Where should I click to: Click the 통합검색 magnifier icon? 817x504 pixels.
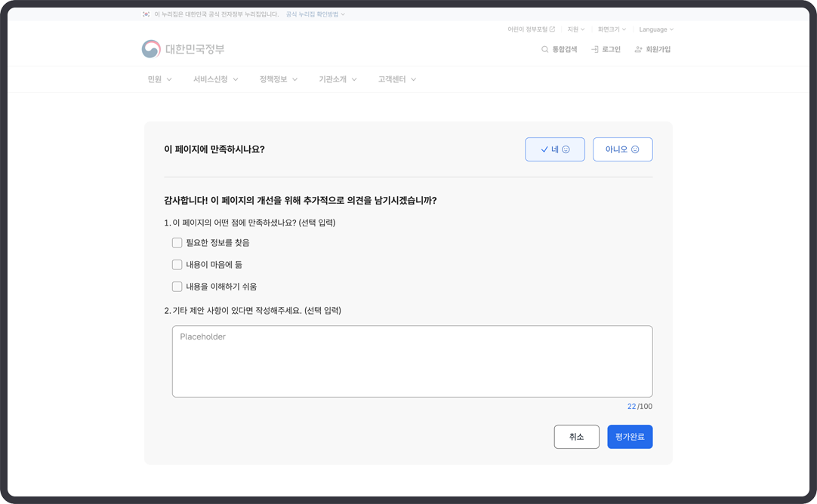point(544,50)
